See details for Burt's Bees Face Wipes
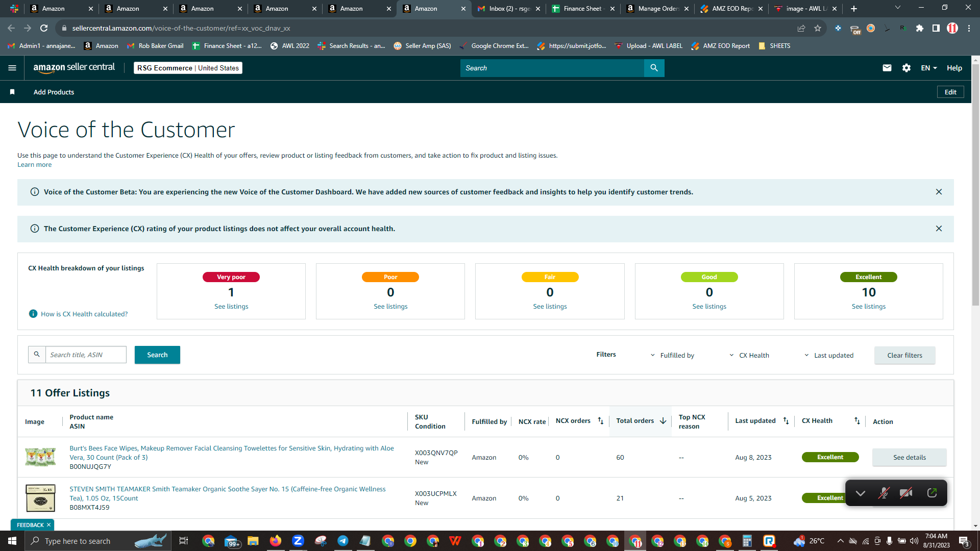 909,457
